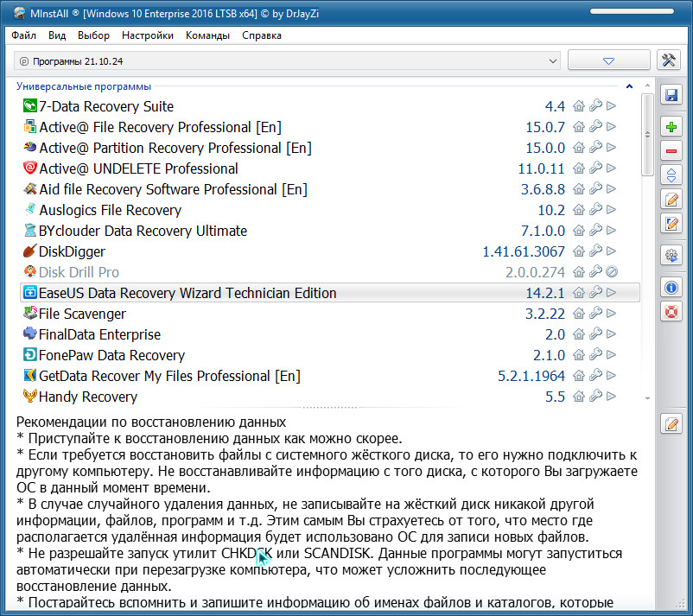This screenshot has height=616, width=693.
Task: Click the green plus add icon
Action: pyautogui.click(x=671, y=127)
